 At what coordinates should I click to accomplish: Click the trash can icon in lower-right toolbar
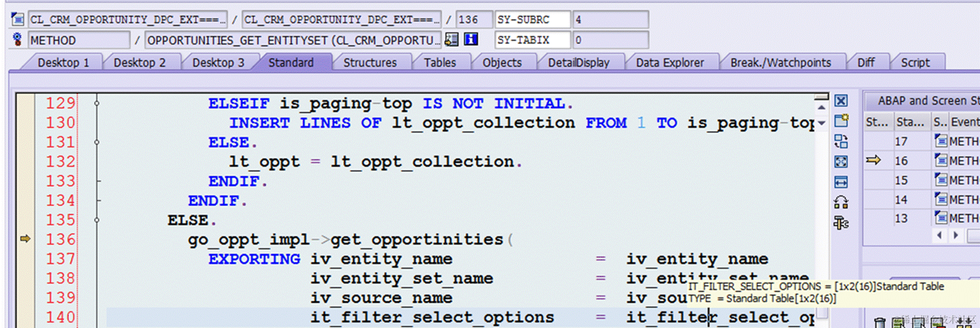click(x=879, y=322)
